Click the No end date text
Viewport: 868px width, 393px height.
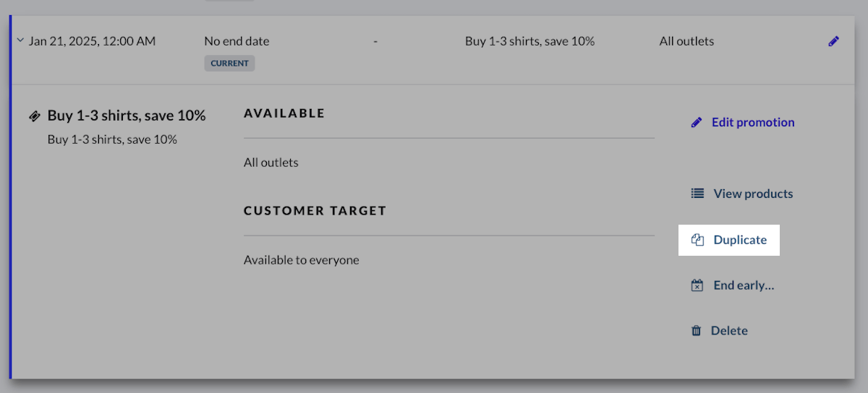pyautogui.click(x=237, y=41)
